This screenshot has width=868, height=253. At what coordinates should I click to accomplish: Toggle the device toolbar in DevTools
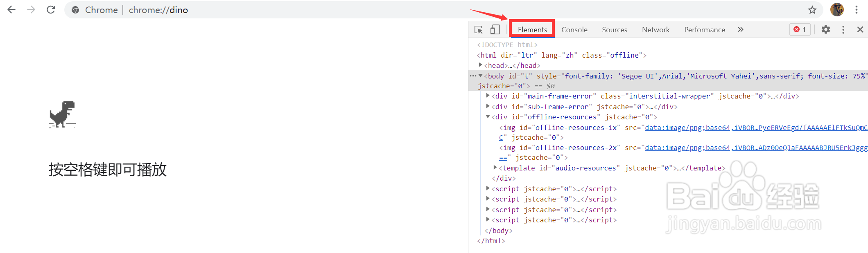pyautogui.click(x=495, y=30)
